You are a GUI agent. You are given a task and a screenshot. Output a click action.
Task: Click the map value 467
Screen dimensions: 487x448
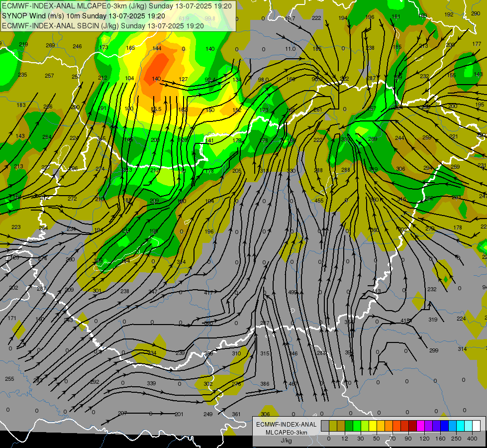[293, 384]
